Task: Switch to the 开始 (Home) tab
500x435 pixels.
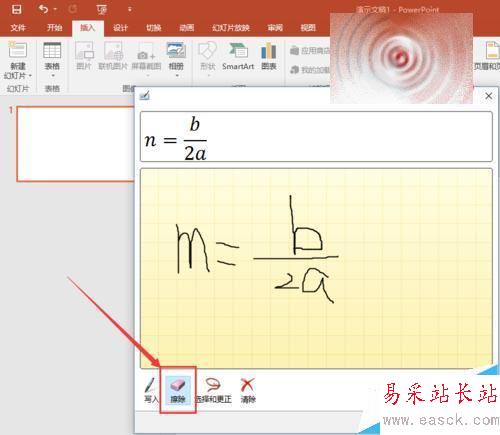Action: point(54,28)
